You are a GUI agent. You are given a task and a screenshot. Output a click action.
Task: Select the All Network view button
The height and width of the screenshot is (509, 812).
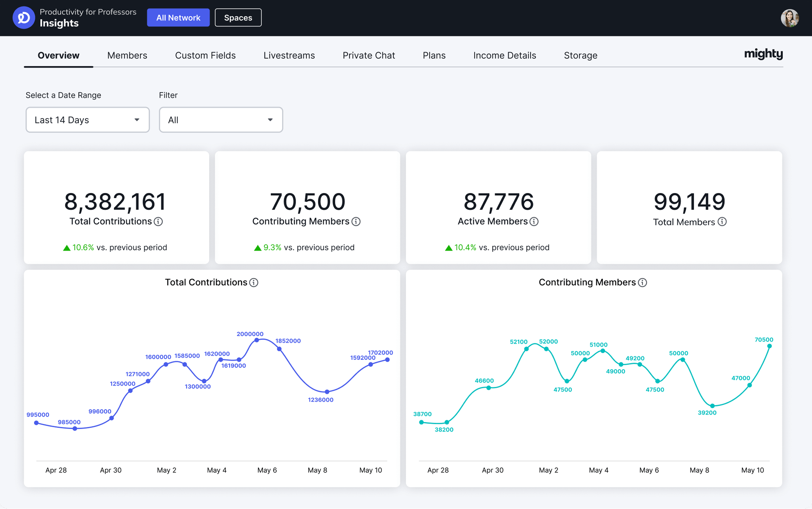[178, 17]
